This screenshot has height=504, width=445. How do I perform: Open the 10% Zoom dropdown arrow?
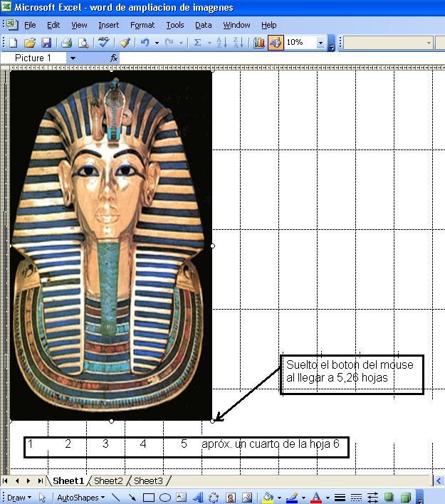tap(320, 43)
